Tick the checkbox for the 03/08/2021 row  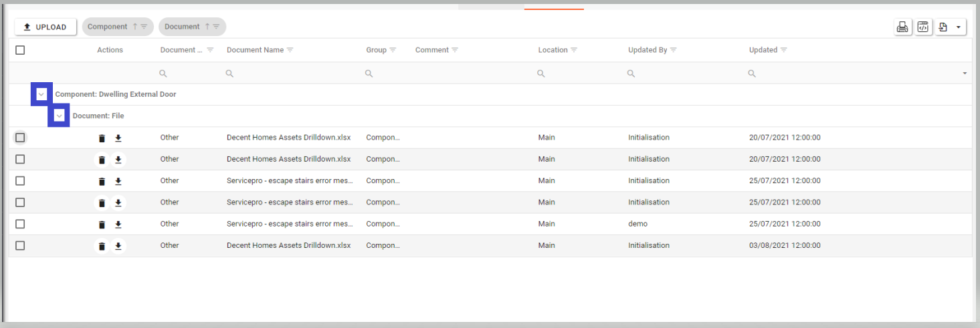[20, 246]
